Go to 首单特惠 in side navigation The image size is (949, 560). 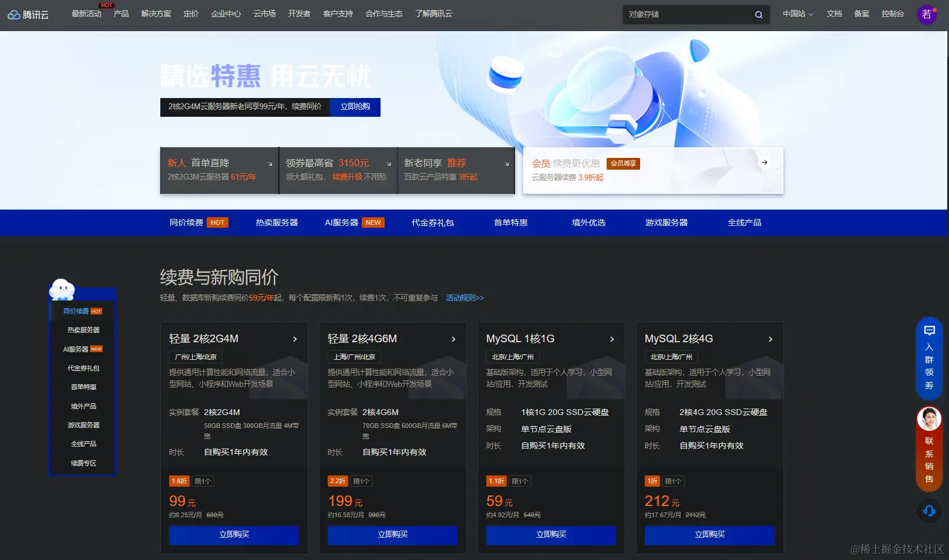(x=83, y=387)
